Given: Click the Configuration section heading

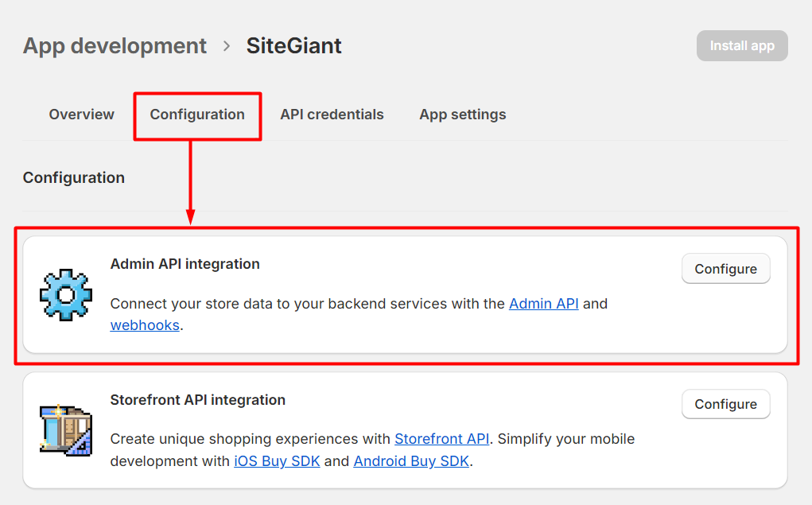Looking at the screenshot, I should click(x=73, y=177).
